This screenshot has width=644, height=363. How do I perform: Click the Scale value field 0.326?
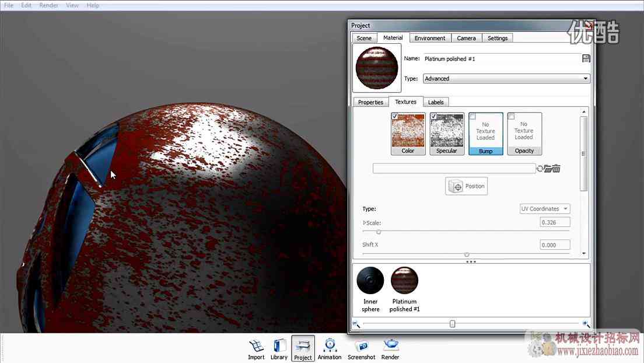(555, 222)
